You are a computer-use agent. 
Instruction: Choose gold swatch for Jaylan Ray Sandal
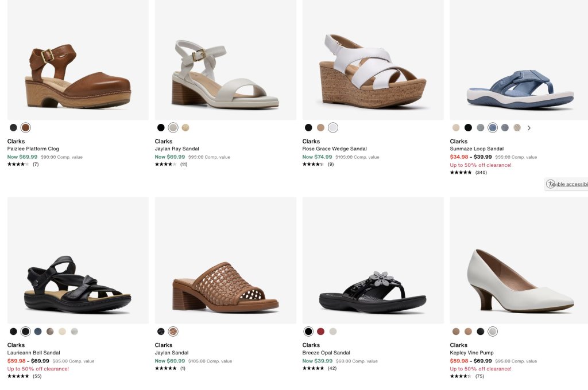185,128
